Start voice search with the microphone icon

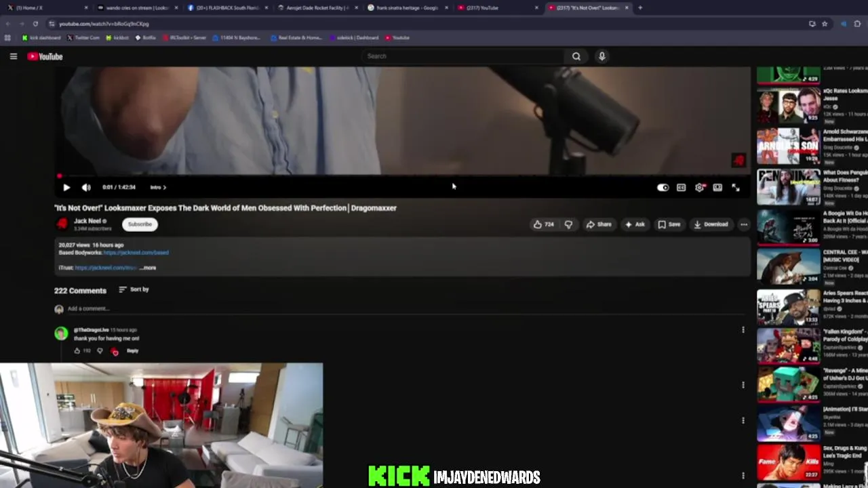coord(601,56)
